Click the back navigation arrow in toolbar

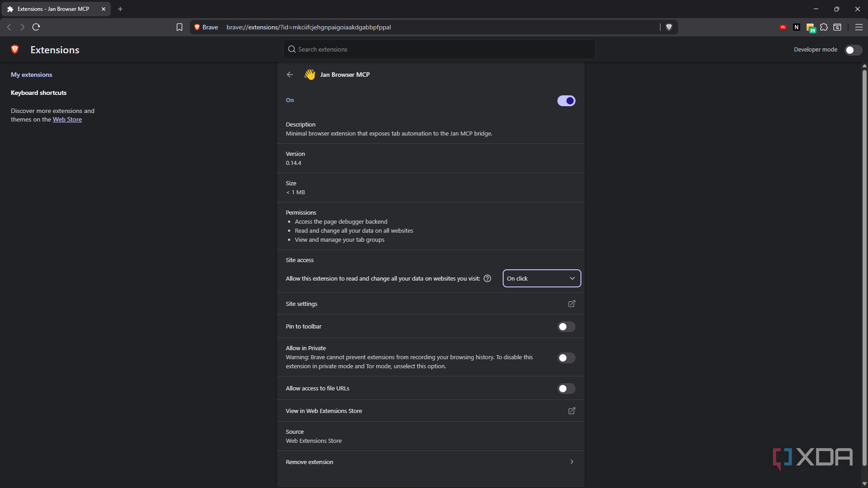point(9,27)
